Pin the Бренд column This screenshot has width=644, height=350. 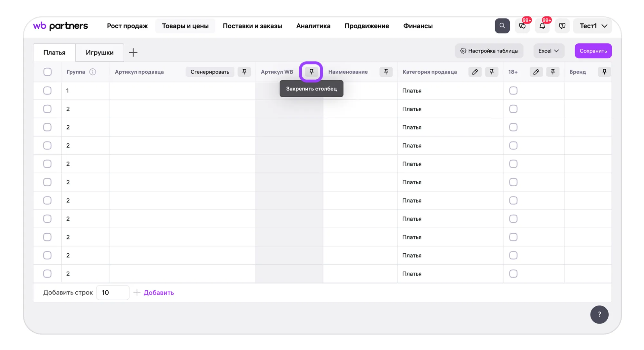[604, 72]
